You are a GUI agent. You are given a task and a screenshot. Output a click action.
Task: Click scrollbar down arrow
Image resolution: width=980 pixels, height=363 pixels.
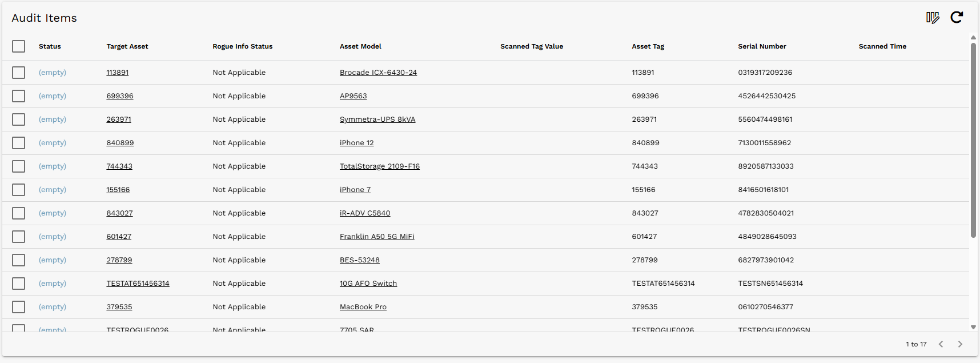[x=973, y=328]
